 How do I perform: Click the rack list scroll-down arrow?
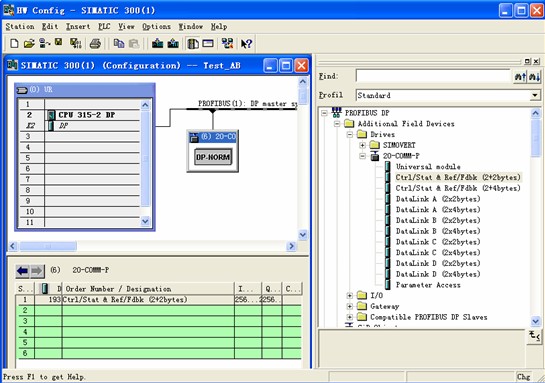pos(145,221)
